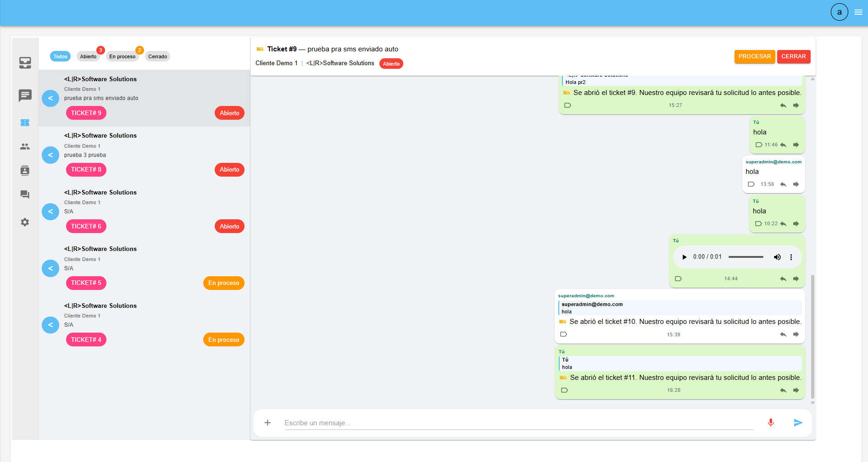The image size is (868, 462).
Task: Tag the ticket #11 opened message
Action: pos(564,390)
